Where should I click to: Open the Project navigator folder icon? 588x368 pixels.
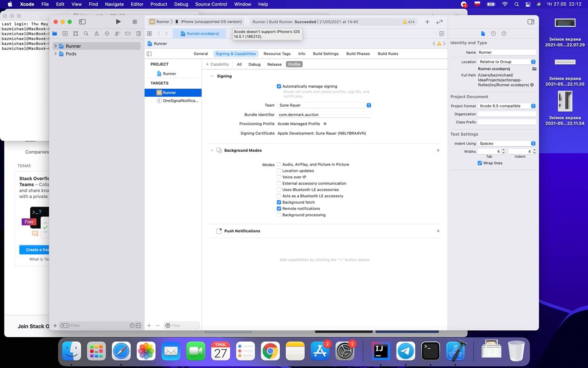55,34
